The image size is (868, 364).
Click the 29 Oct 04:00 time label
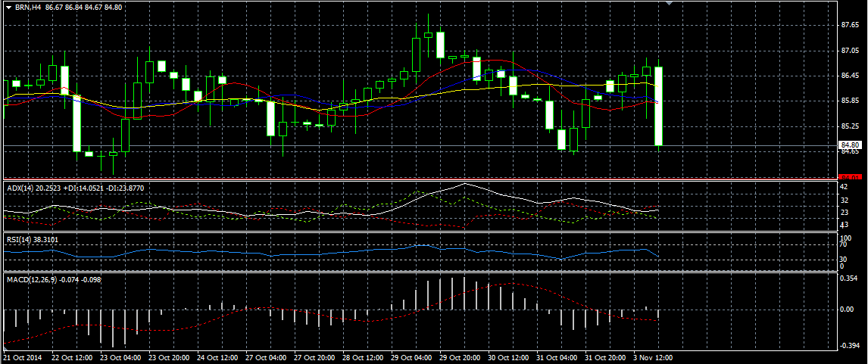(412, 357)
